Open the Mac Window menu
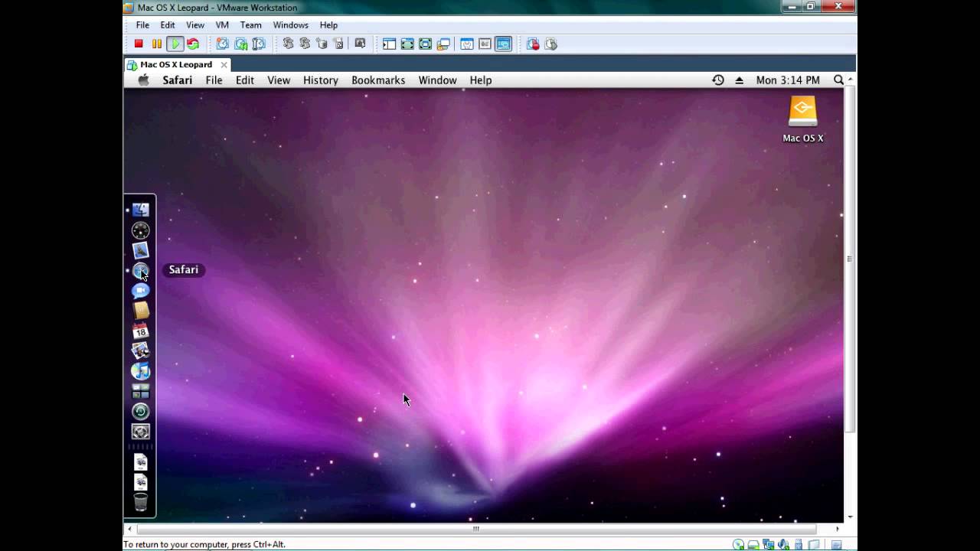Screen dimensions: 980x551 tap(437, 80)
